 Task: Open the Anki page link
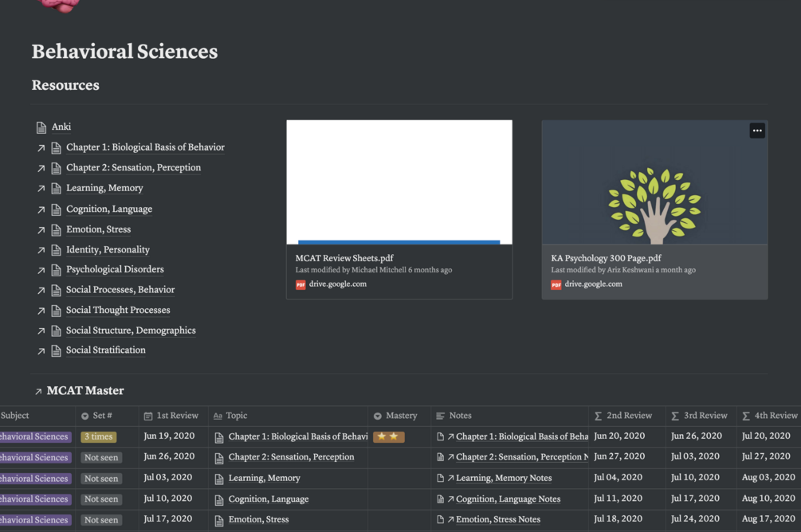click(61, 127)
